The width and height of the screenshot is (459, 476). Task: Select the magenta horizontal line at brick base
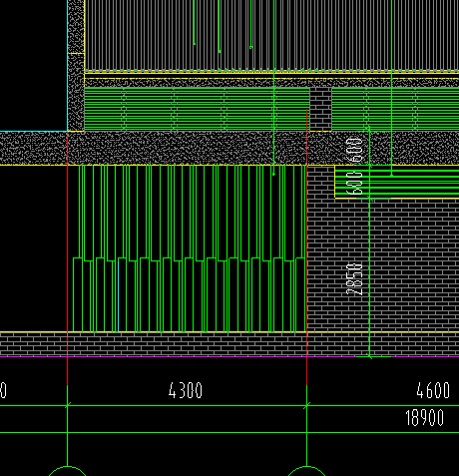click(229, 356)
